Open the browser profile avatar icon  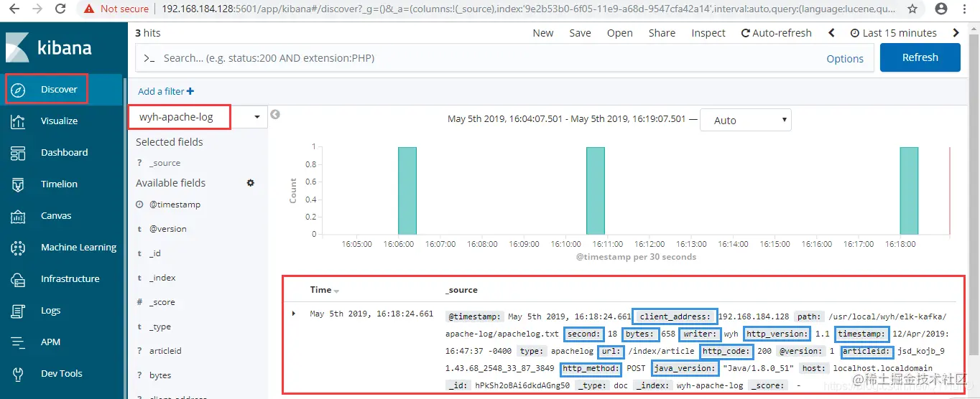tap(941, 9)
